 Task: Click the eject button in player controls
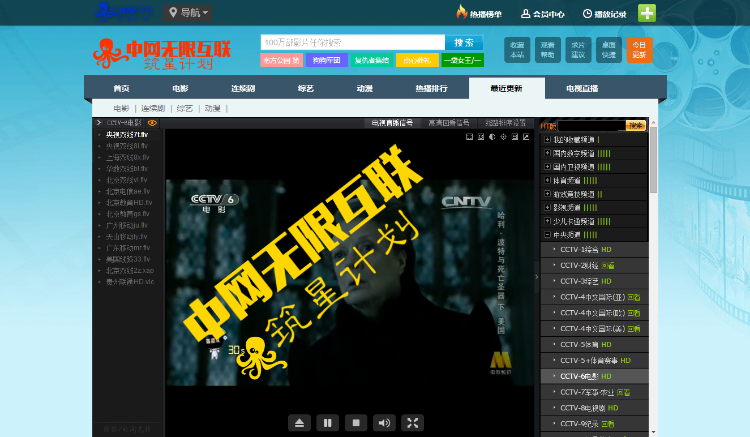click(x=299, y=423)
